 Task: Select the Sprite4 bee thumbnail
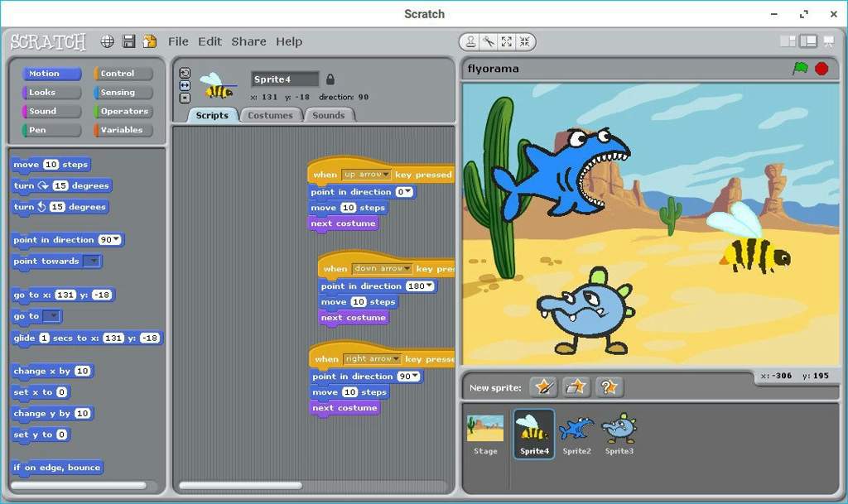point(534,434)
